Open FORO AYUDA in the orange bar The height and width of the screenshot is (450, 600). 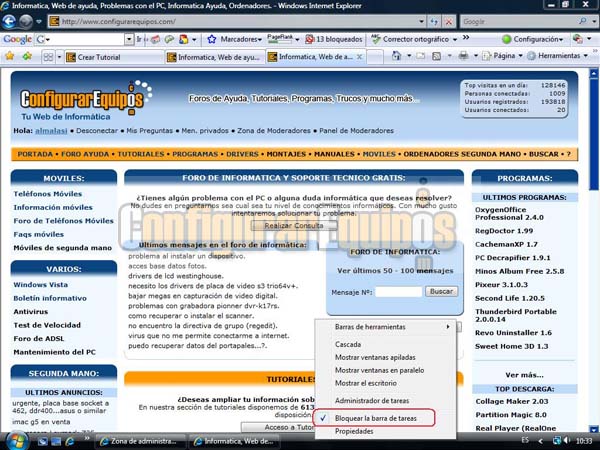(85, 154)
